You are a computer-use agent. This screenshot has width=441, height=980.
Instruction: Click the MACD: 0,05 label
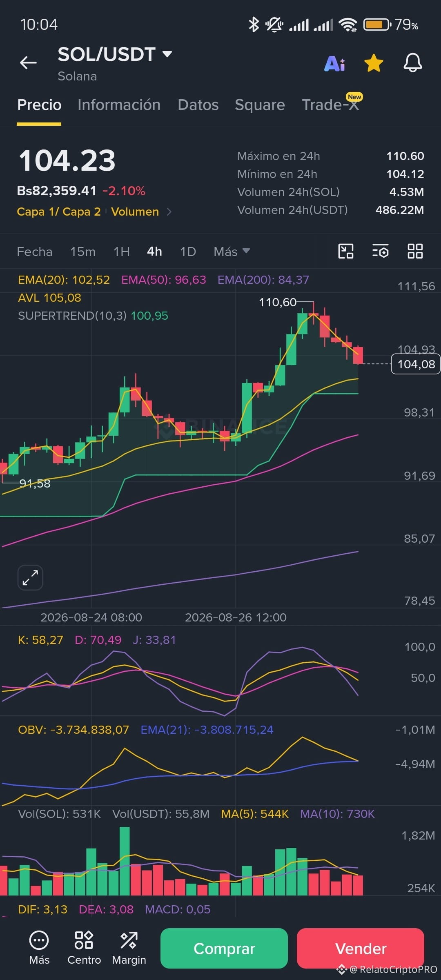(178, 909)
